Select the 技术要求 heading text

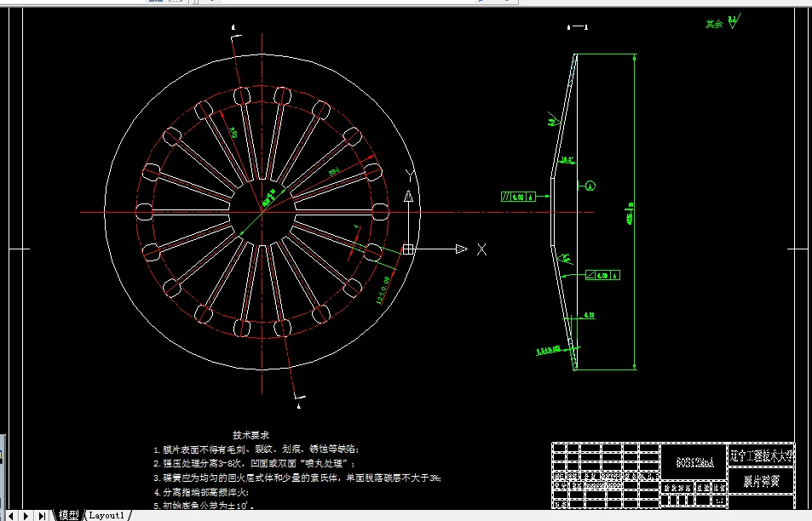(251, 435)
